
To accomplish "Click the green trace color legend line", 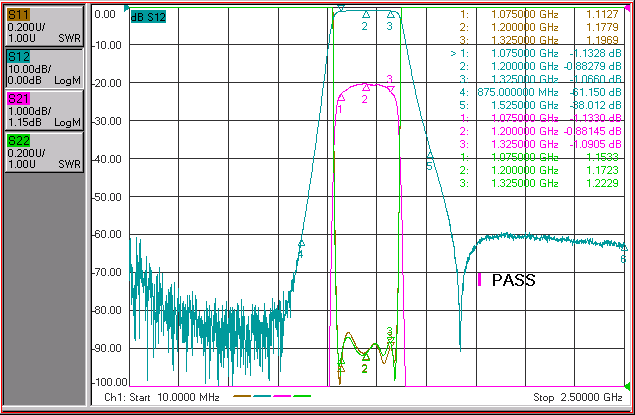I will [x=302, y=396].
